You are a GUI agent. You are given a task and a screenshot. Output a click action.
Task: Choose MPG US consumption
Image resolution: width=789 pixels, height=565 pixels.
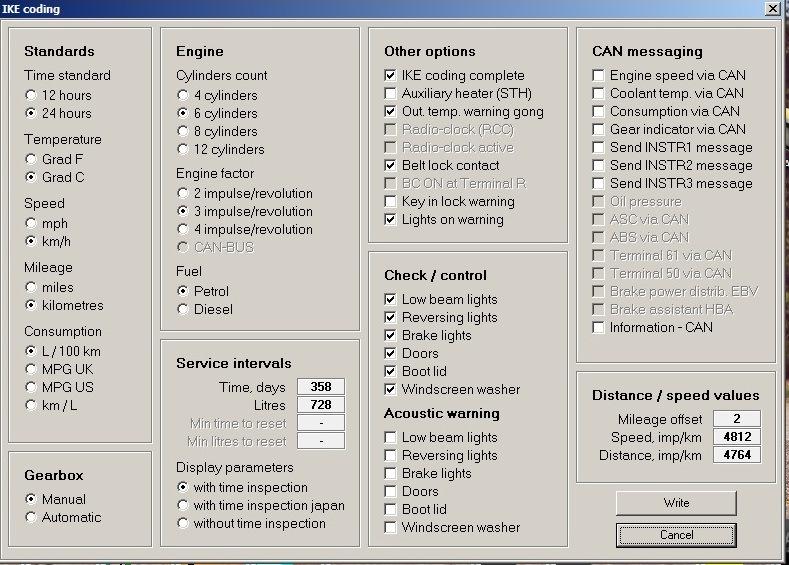pyautogui.click(x=31, y=387)
